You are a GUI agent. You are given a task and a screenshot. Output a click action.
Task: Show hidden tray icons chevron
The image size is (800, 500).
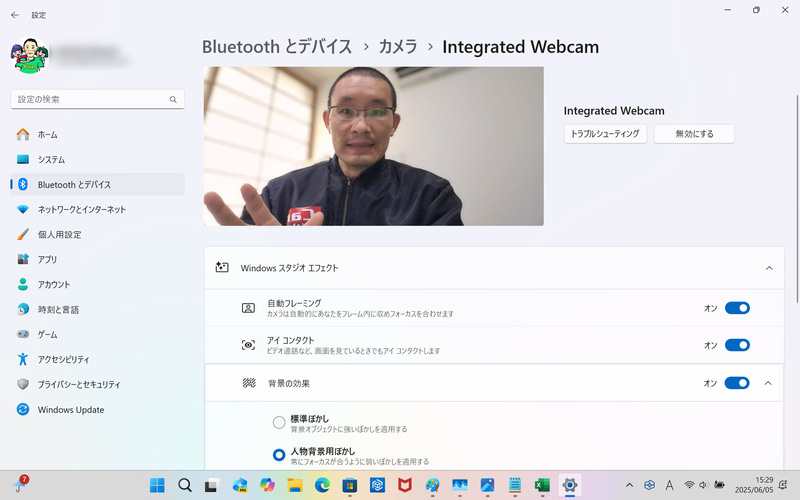(629, 485)
